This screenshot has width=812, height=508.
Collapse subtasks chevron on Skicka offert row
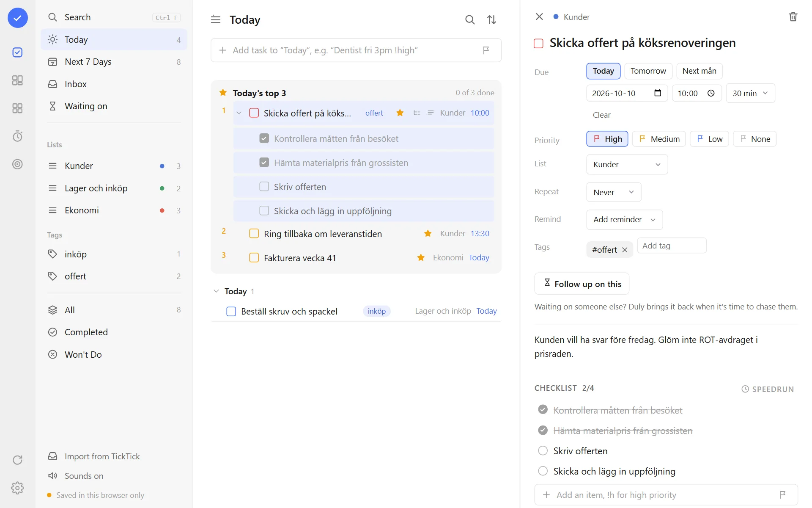click(239, 113)
